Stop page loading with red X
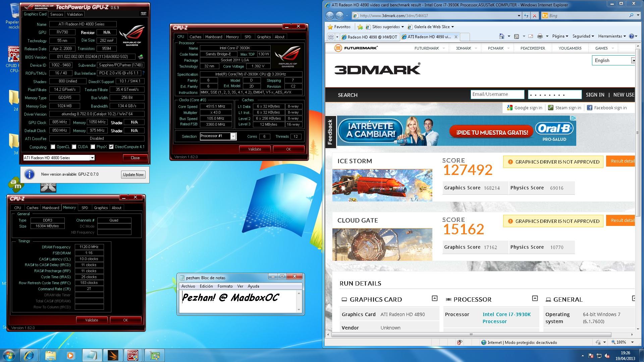 pos(535,15)
